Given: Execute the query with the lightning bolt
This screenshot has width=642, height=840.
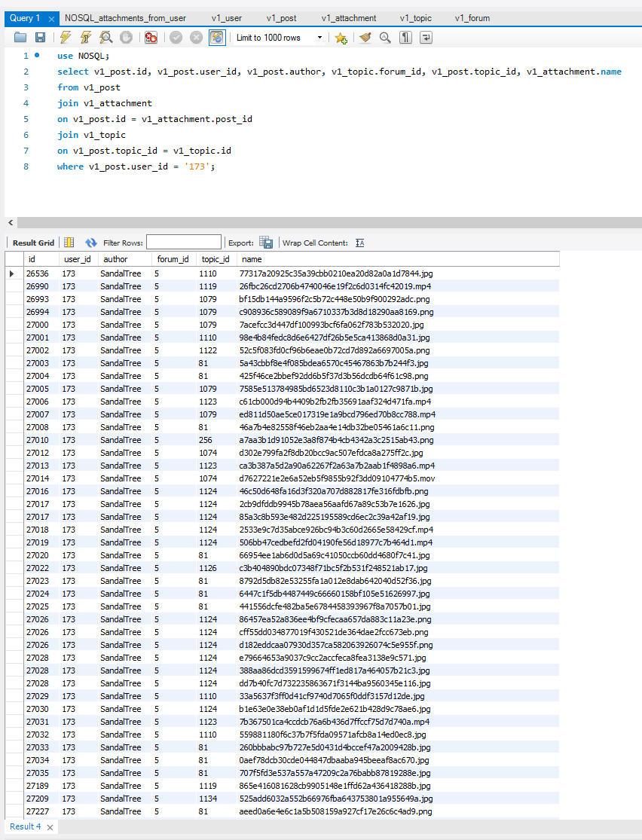Looking at the screenshot, I should pos(66,38).
